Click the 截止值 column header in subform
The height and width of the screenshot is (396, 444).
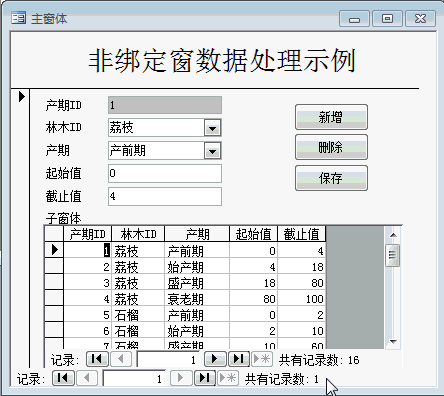pos(301,234)
